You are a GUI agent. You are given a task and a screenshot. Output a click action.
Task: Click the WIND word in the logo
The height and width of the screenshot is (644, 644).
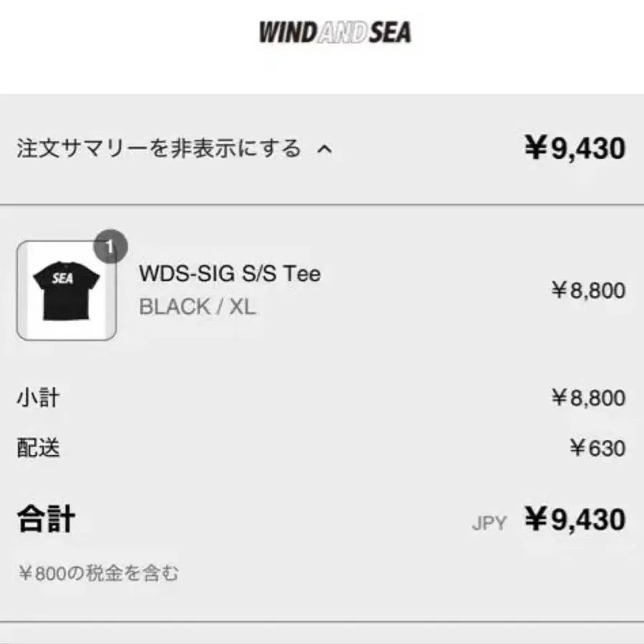click(x=288, y=32)
